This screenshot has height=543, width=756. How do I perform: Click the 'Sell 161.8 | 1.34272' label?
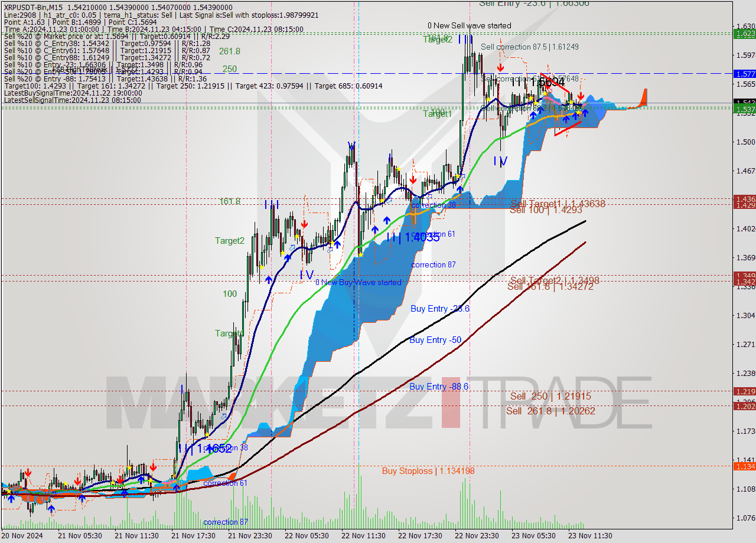(551, 286)
